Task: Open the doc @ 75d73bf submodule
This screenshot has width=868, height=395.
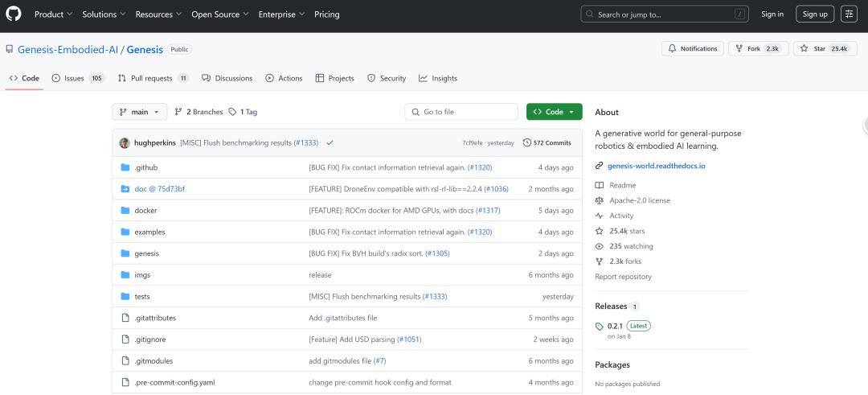Action: [x=159, y=189]
